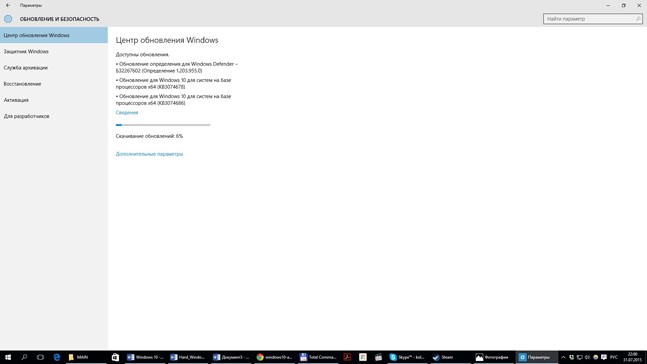
Task: Switch to Total Commander on the taskbar
Action: pos(317,357)
